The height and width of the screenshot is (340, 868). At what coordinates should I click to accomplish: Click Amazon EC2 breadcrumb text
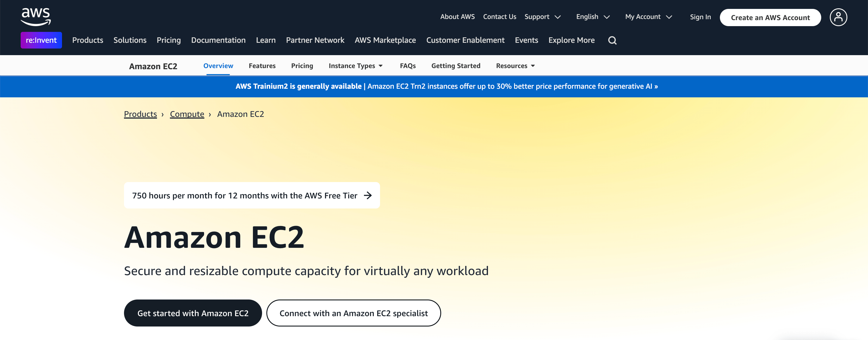240,114
